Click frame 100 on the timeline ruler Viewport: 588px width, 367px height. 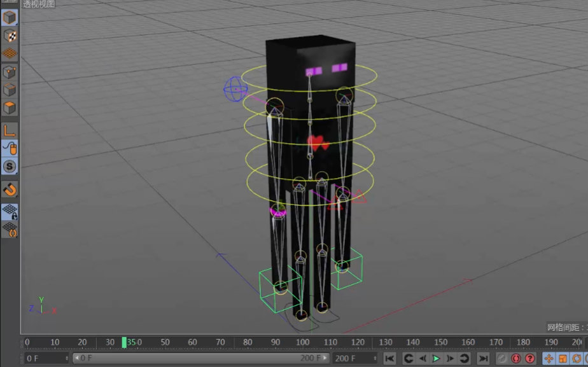click(302, 342)
